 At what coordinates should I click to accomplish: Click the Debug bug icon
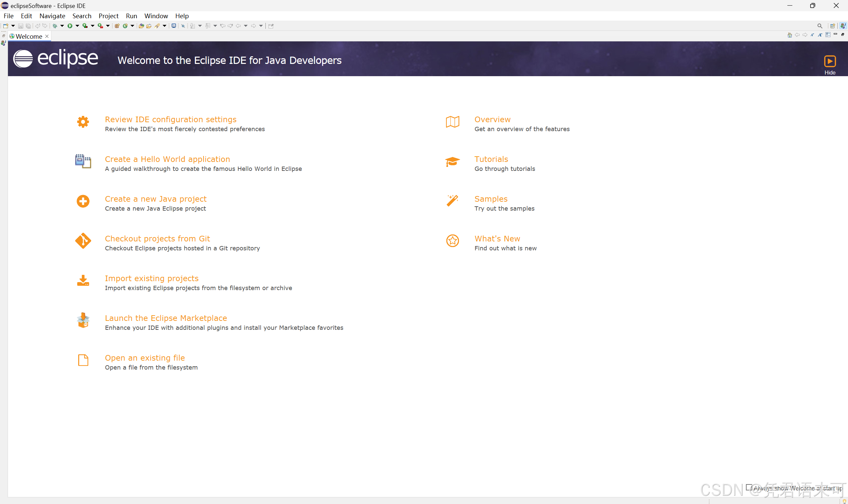(x=55, y=26)
